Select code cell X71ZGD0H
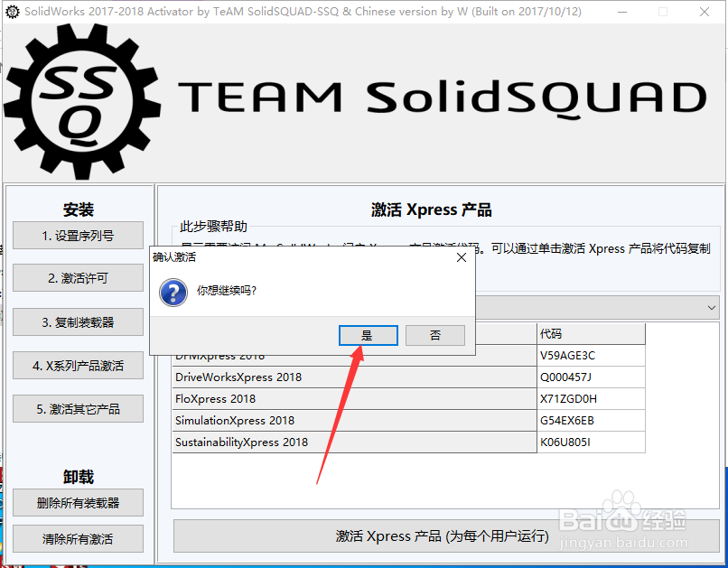This screenshot has width=728, height=568. tap(591, 398)
